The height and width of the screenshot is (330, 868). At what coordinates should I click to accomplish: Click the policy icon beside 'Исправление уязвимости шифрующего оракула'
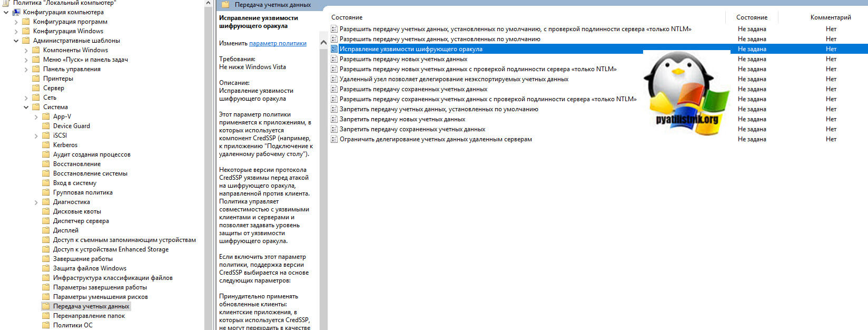tap(334, 49)
